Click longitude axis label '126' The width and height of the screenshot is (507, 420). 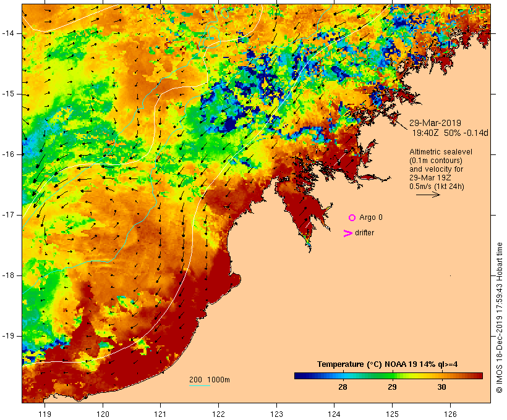450,414
